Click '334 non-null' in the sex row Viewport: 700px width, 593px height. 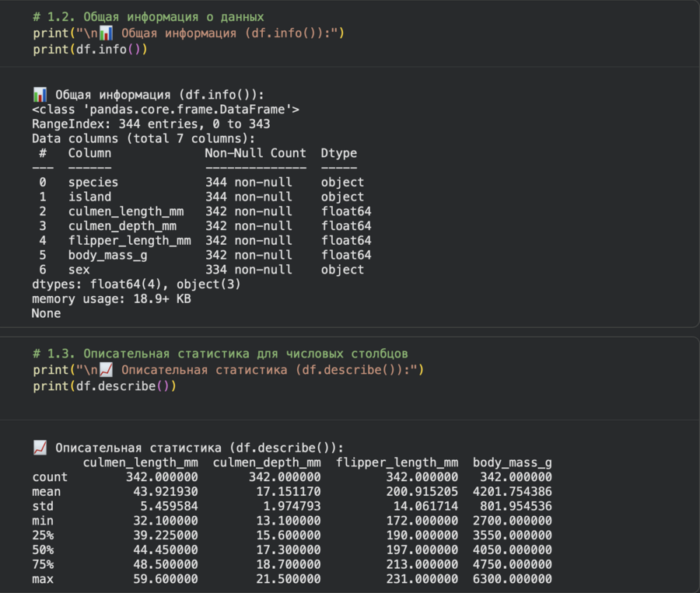(x=249, y=270)
